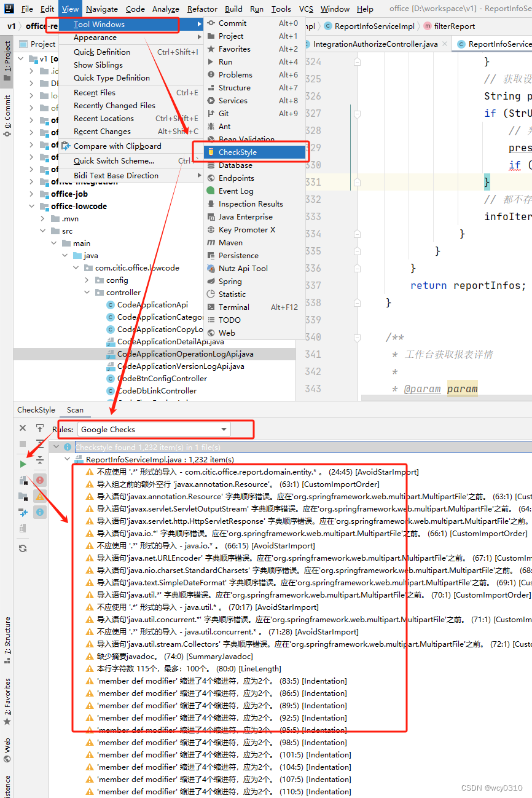Choose Git in Tool Windows submenu
This screenshot has width=532, height=798.
(x=255, y=114)
